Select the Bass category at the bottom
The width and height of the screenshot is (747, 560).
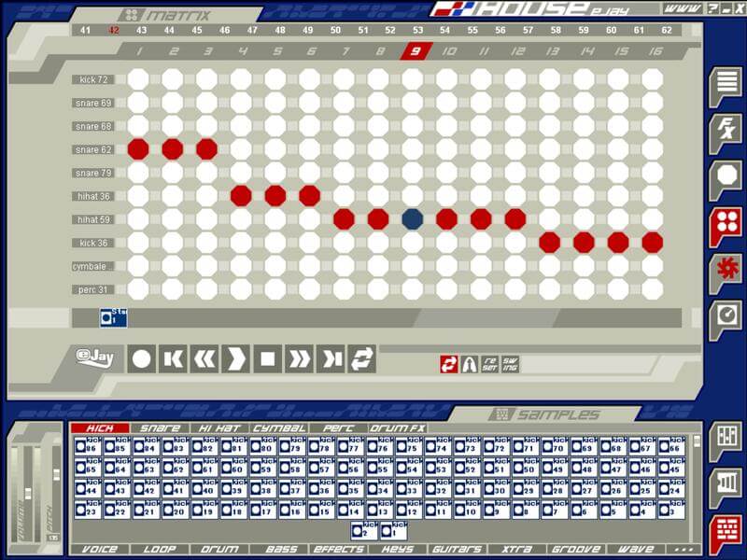[280, 550]
